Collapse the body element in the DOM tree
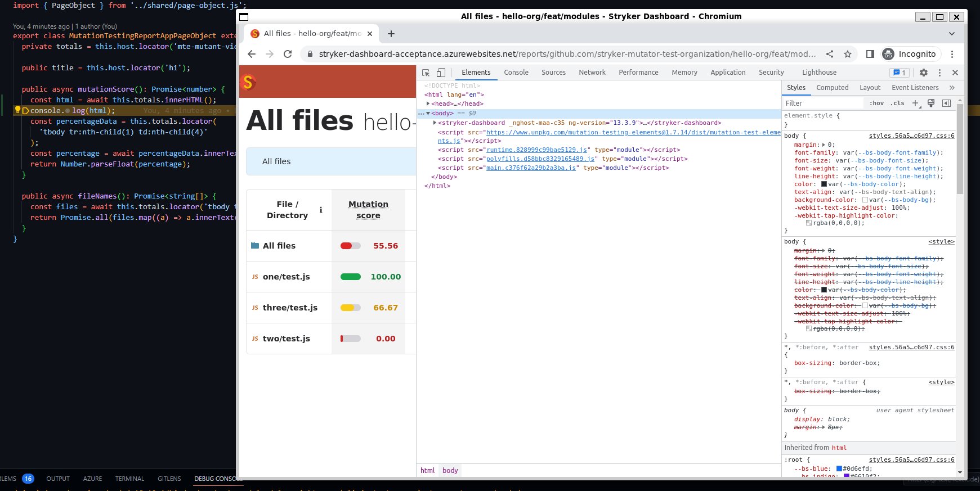The height and width of the screenshot is (491, 980). 428,113
